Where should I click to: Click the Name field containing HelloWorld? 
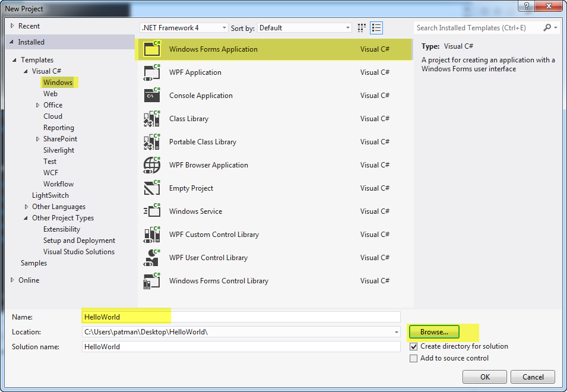241,317
